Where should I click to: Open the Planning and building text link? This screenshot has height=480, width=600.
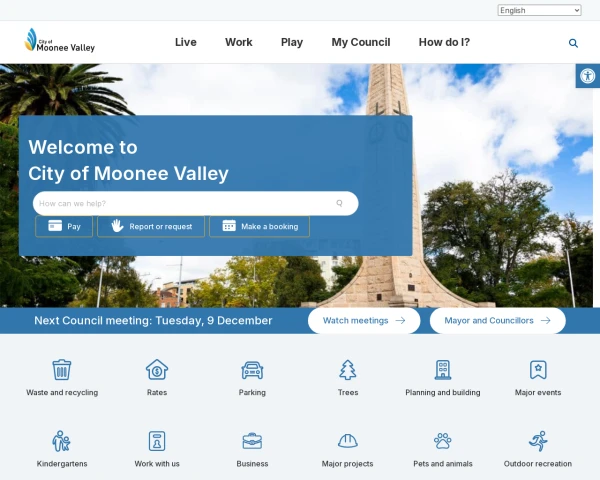tap(443, 392)
